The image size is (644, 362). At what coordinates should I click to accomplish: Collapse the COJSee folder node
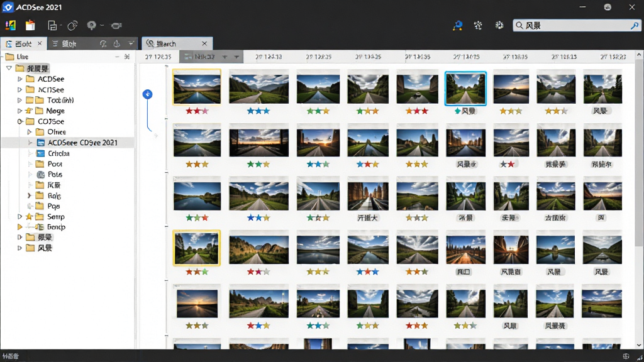pyautogui.click(x=19, y=121)
